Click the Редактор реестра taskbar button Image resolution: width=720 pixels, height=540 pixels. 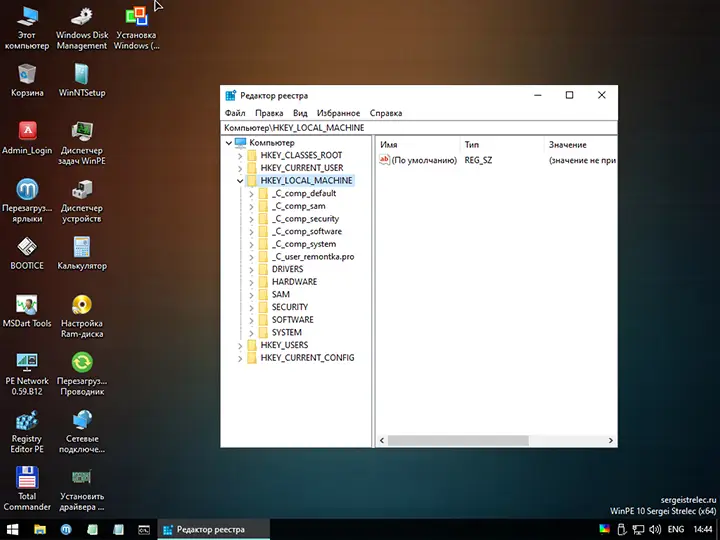[214, 529]
